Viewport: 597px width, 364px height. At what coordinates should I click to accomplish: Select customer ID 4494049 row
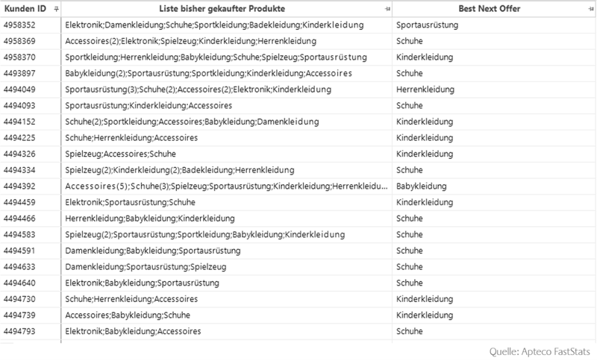coord(298,90)
